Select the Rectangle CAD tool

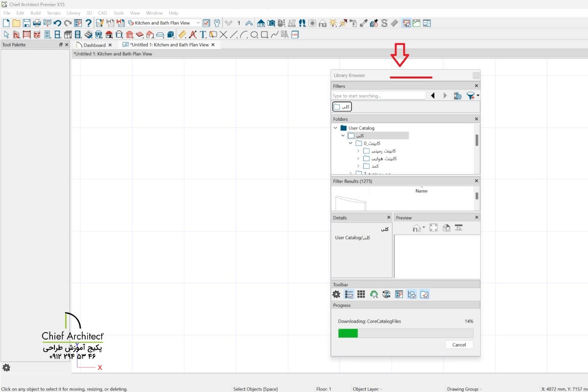click(264, 34)
